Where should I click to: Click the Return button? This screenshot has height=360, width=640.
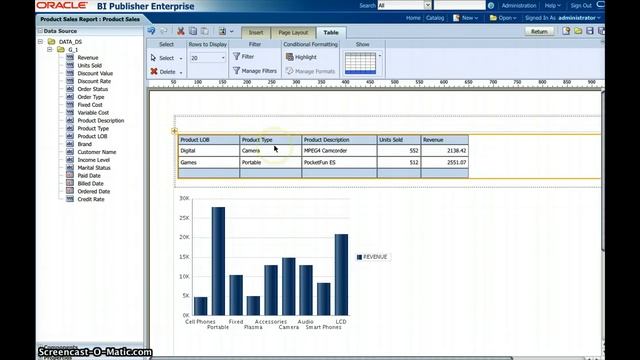point(539,31)
